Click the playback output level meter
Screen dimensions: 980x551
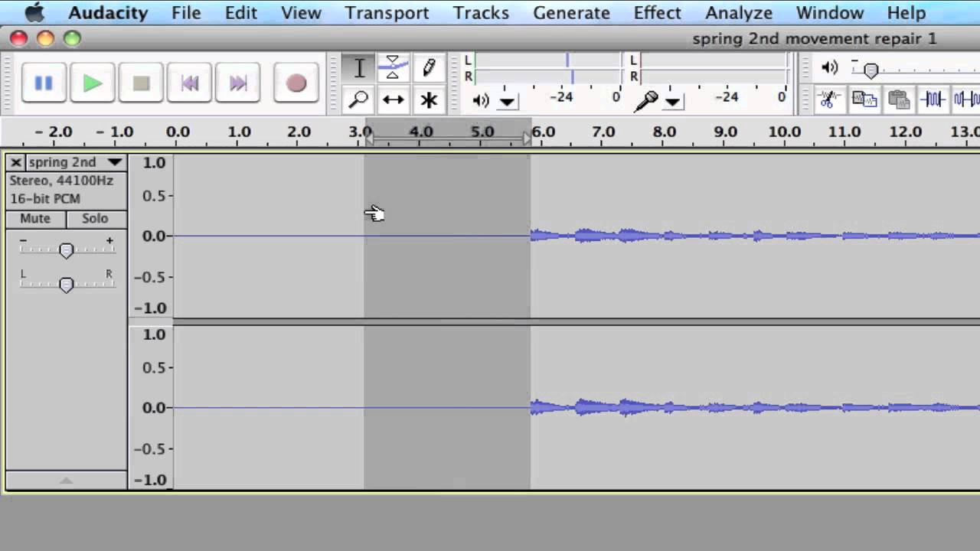pyautogui.click(x=547, y=68)
